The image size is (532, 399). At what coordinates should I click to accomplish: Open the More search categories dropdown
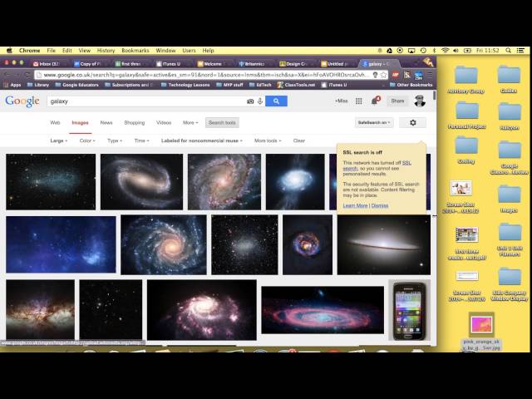coord(190,122)
